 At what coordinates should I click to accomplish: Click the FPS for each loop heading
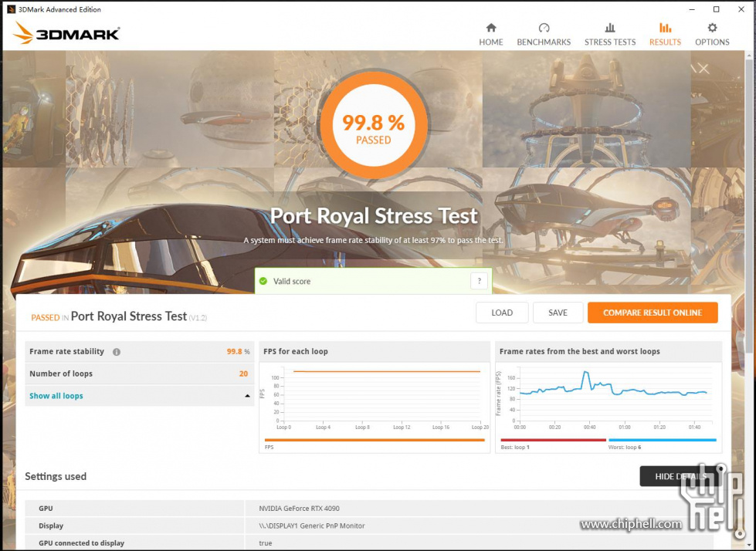click(296, 352)
